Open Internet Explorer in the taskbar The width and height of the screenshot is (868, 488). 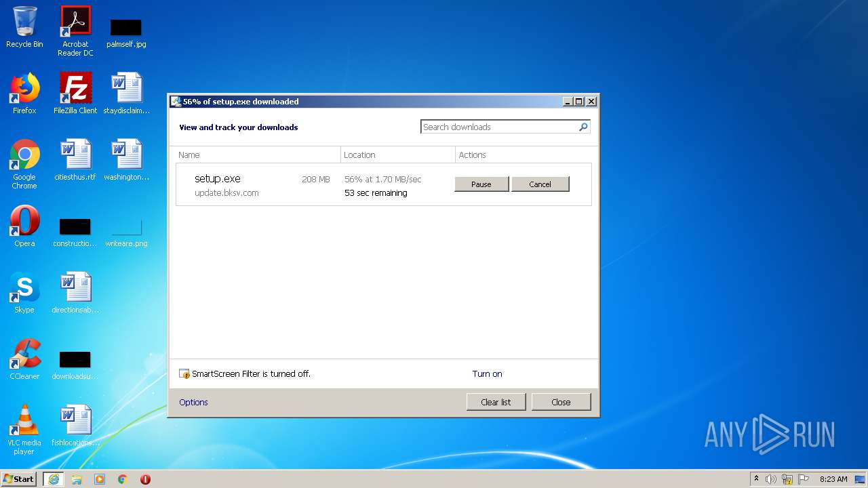tap(54, 479)
